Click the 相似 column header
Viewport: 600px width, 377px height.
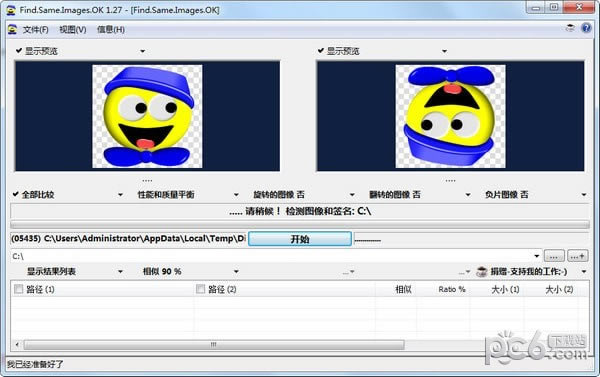tap(403, 289)
